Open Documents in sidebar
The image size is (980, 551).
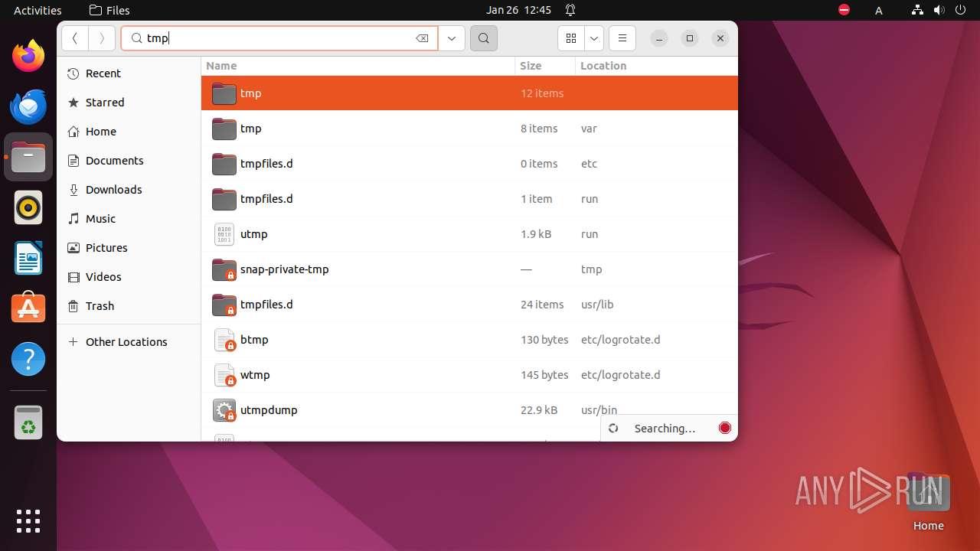tap(129, 161)
